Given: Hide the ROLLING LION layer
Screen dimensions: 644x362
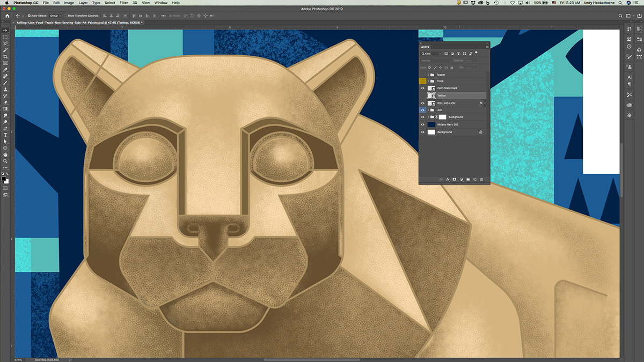Looking at the screenshot, I should click(x=422, y=103).
